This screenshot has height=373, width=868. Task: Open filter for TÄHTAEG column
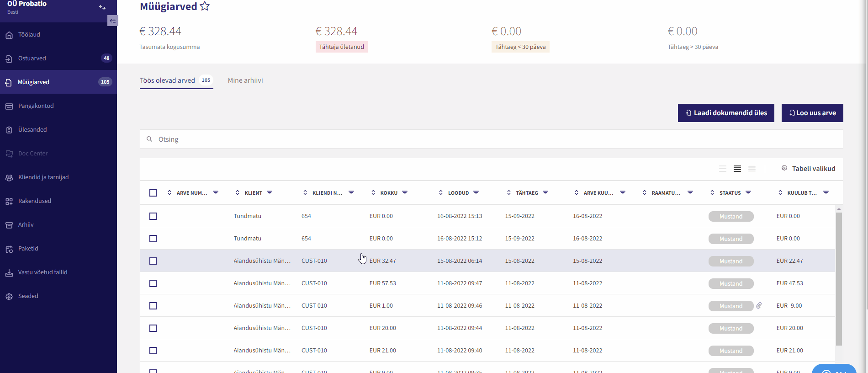[545, 193]
